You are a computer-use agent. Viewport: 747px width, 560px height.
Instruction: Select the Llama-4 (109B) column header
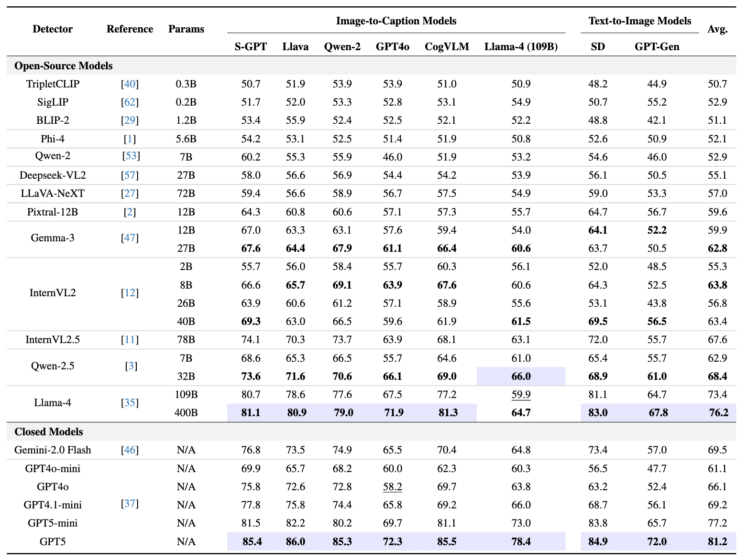(521, 47)
